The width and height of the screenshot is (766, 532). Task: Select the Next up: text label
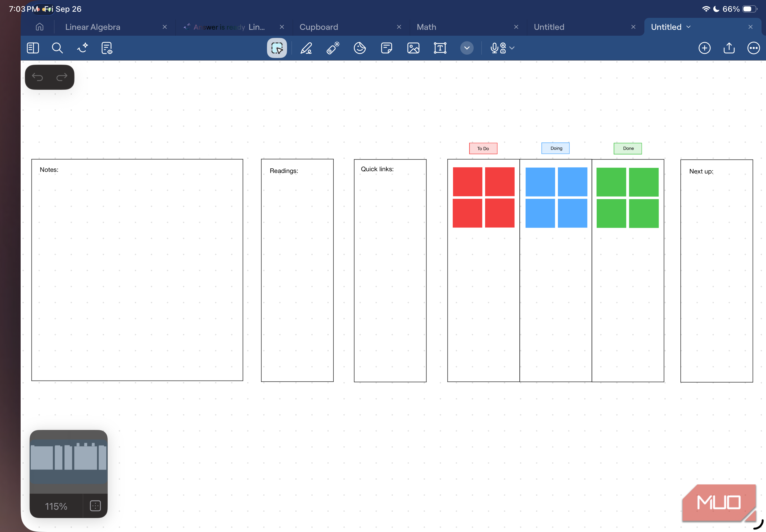(x=701, y=171)
